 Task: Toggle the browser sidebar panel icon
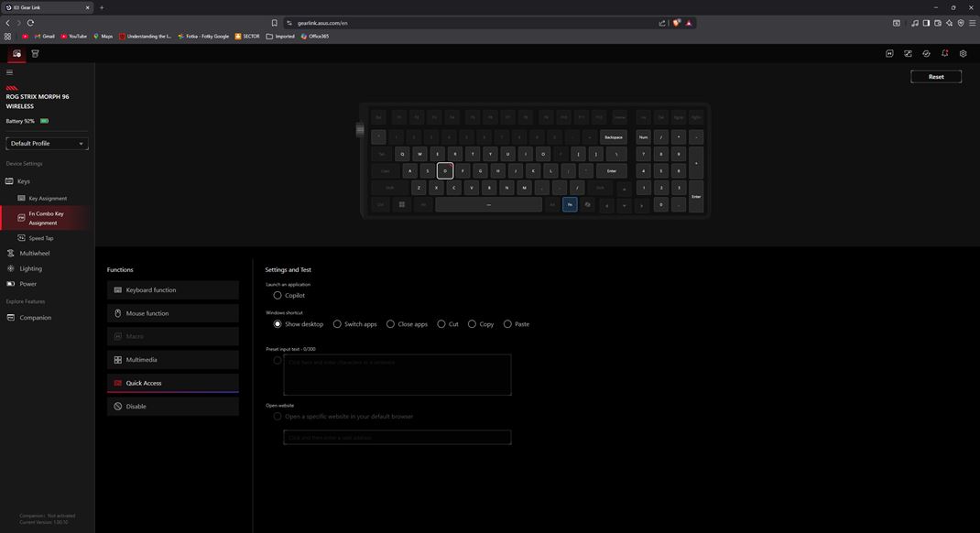click(926, 23)
